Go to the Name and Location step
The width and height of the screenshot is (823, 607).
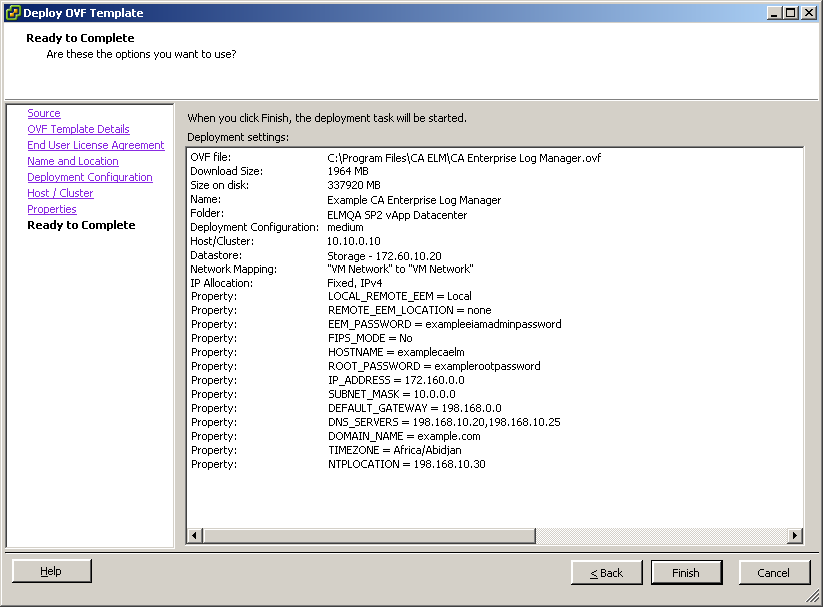[72, 161]
